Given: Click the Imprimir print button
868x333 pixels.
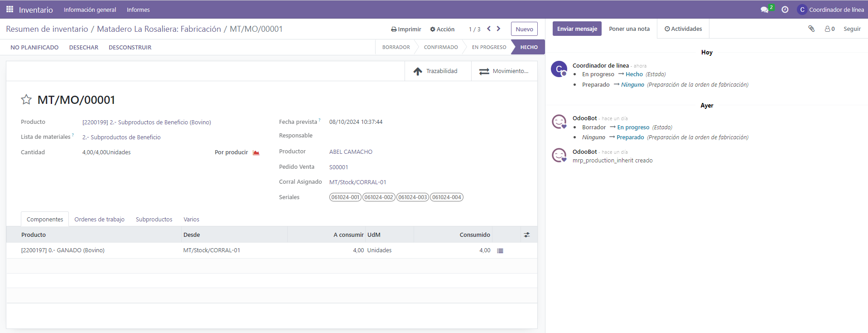Looking at the screenshot, I should pos(406,29).
